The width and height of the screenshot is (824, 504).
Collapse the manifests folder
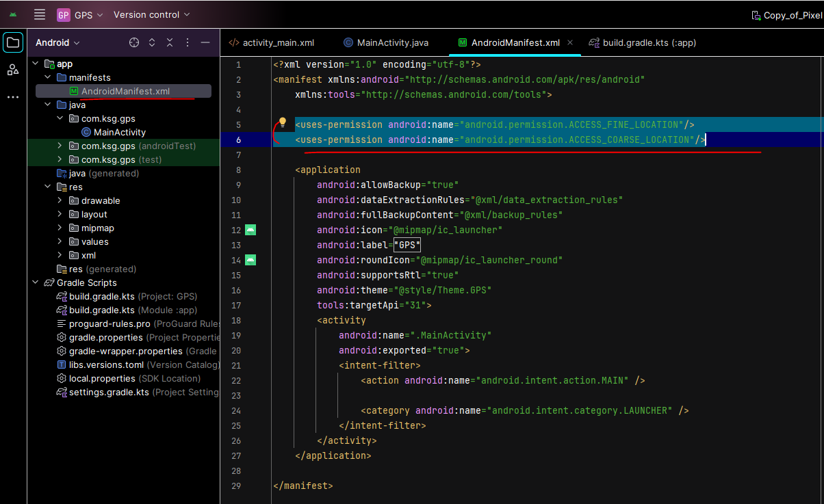coord(48,77)
